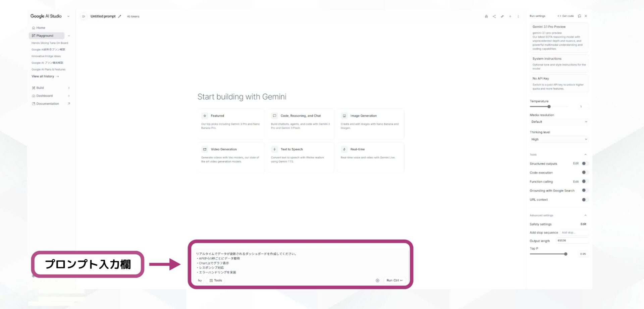Collapse the Advanced settings section
Image resolution: width=644 pixels, height=309 pixels.
click(x=586, y=215)
